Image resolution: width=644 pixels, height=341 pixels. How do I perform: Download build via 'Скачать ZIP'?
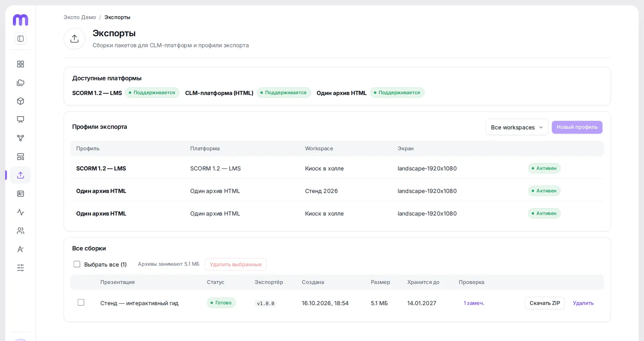point(545,303)
